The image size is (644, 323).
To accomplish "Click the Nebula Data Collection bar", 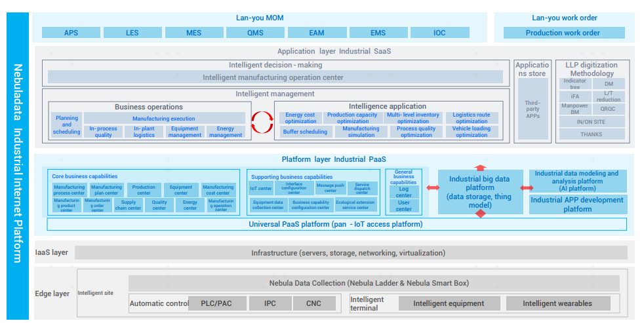I will tap(374, 283).
